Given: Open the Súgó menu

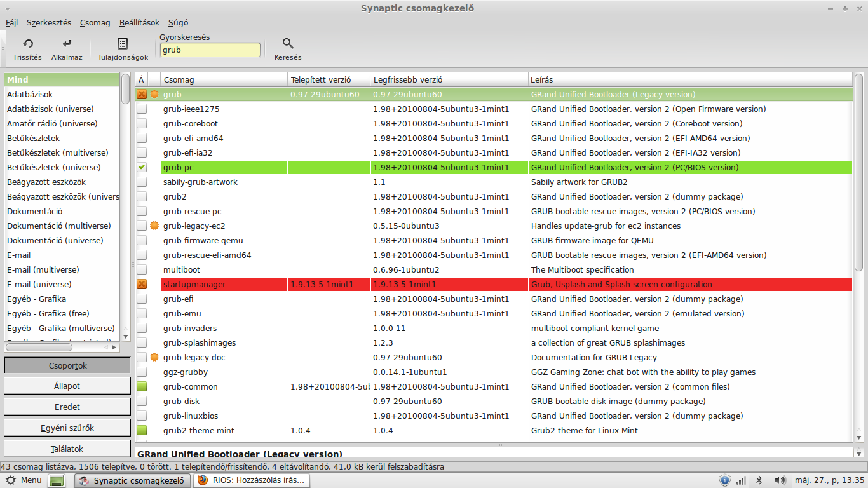Looking at the screenshot, I should coord(178,22).
